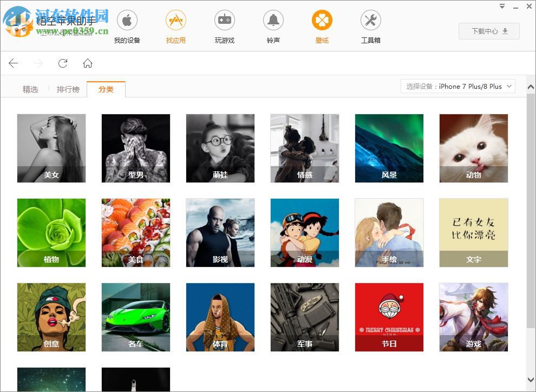
Task: Click the scrollbar down arrow
Action: [531, 380]
